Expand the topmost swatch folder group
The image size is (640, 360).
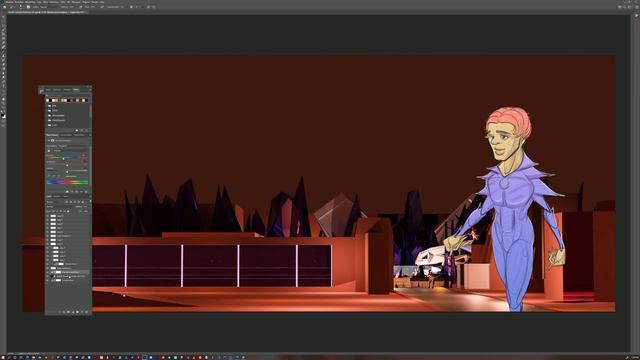[49, 106]
